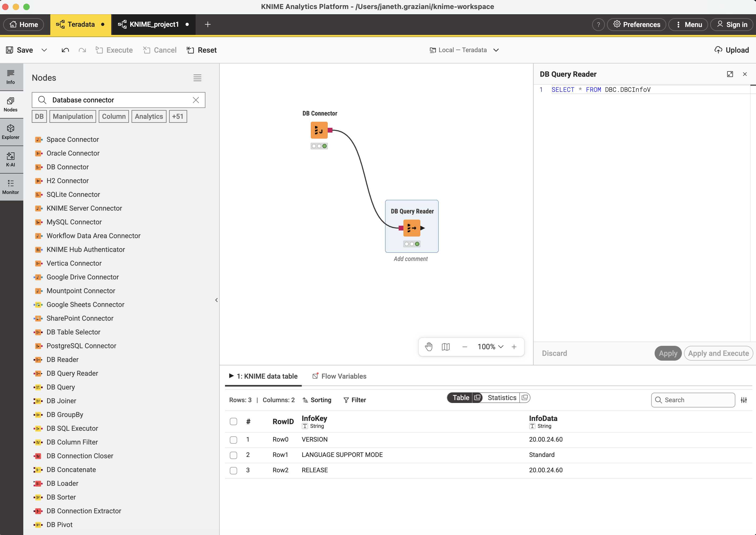Click the undo arrow icon
Image resolution: width=756 pixels, height=535 pixels.
tap(65, 50)
